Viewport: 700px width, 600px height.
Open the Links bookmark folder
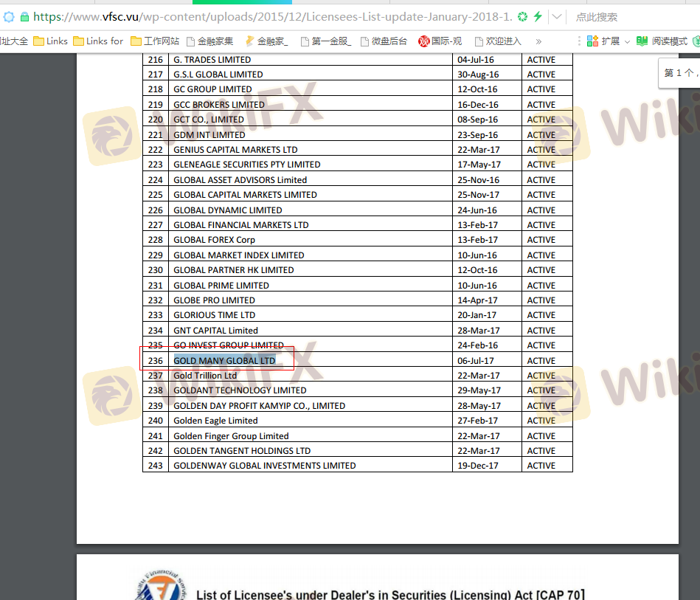pyautogui.click(x=50, y=41)
